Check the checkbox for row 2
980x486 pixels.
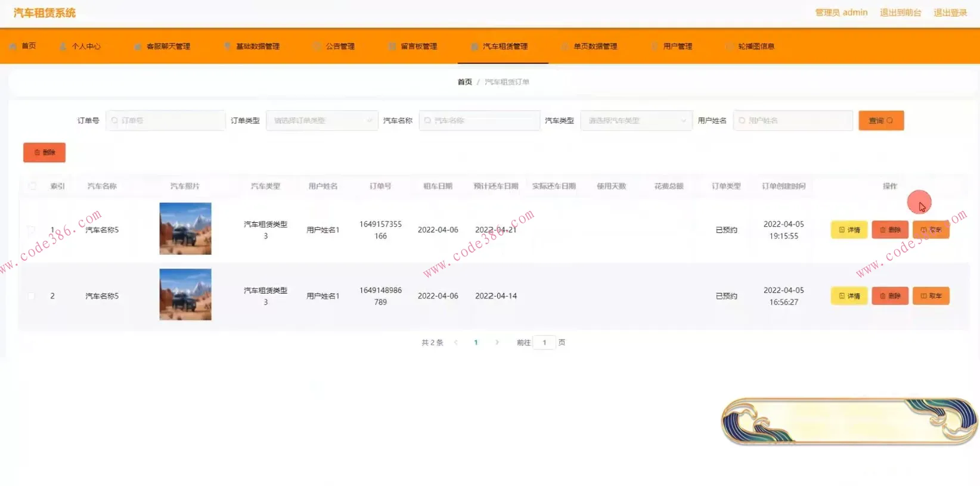point(32,296)
